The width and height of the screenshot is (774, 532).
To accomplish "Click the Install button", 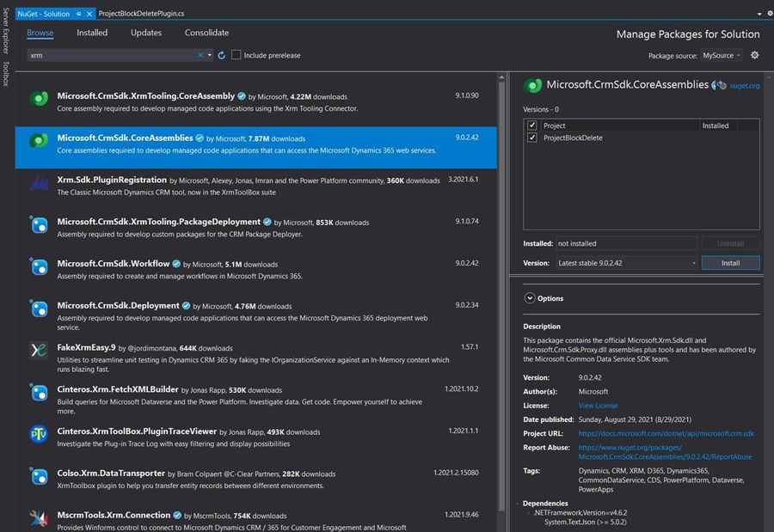I will click(730, 263).
